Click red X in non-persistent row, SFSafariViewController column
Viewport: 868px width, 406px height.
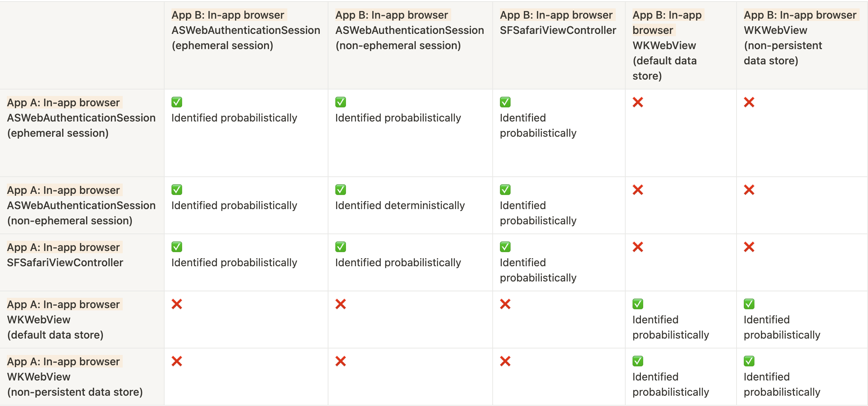point(505,361)
